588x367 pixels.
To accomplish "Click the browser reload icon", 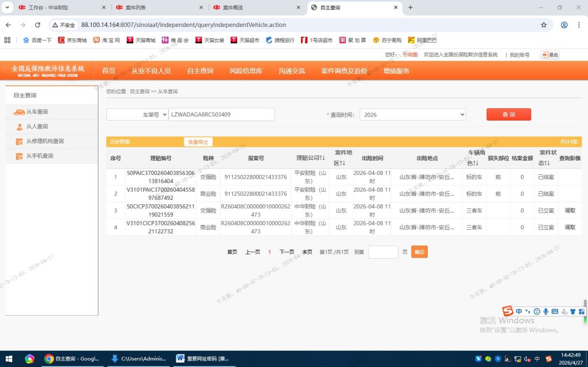I will tap(37, 25).
